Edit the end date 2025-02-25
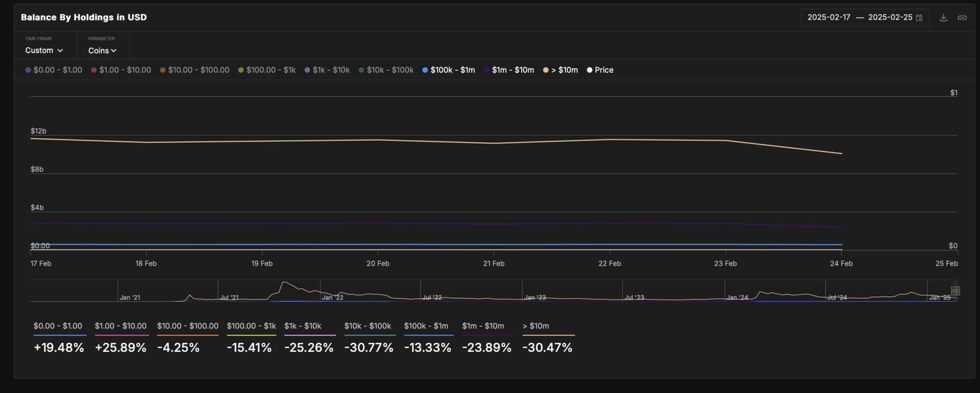The height and width of the screenshot is (393, 980). click(x=890, y=17)
